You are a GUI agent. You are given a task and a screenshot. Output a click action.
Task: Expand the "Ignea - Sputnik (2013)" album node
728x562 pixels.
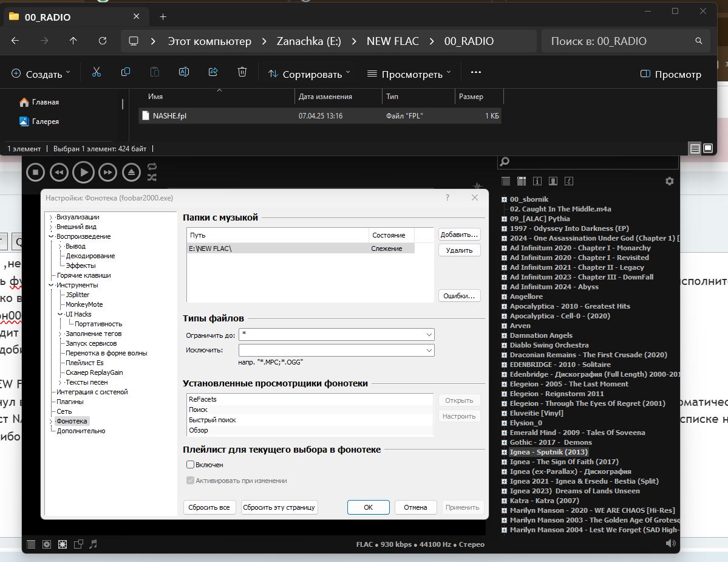(x=504, y=452)
